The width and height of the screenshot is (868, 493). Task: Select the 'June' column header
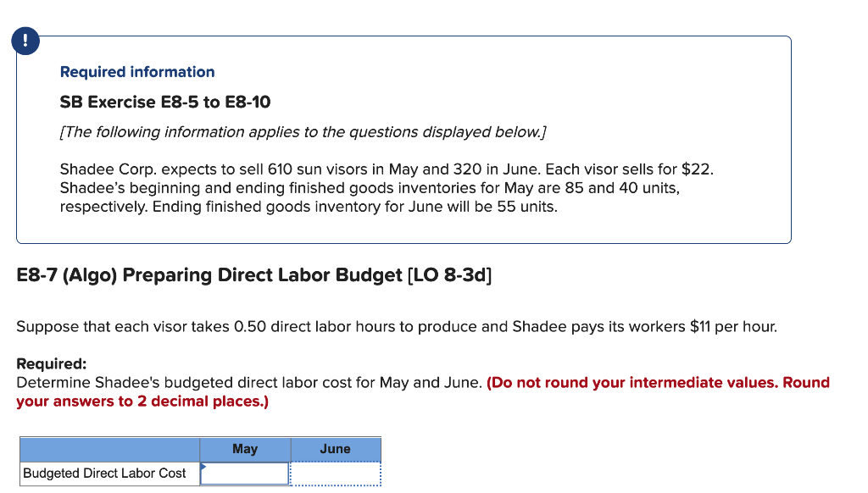(335, 449)
